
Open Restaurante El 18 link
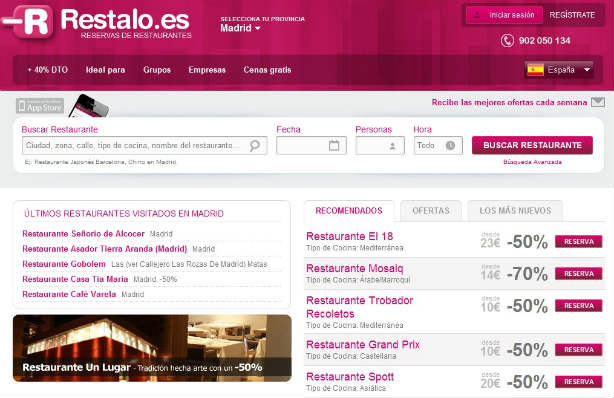pyautogui.click(x=349, y=236)
